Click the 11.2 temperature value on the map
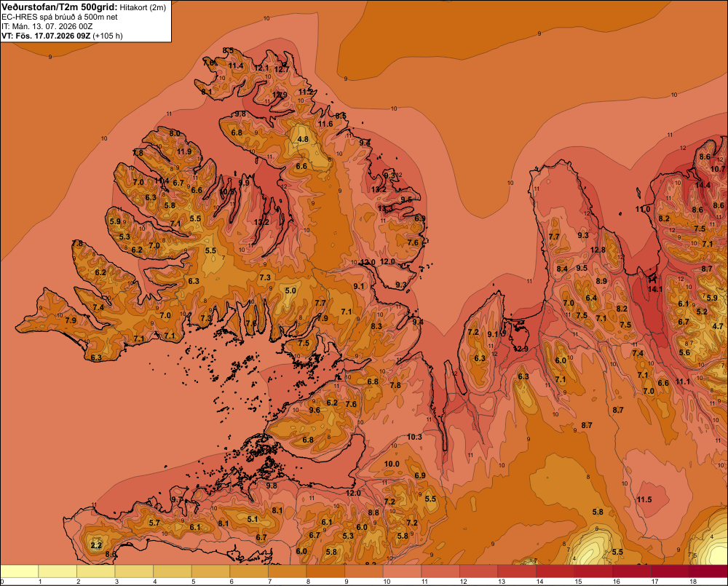728x586 pixels. pos(306,92)
